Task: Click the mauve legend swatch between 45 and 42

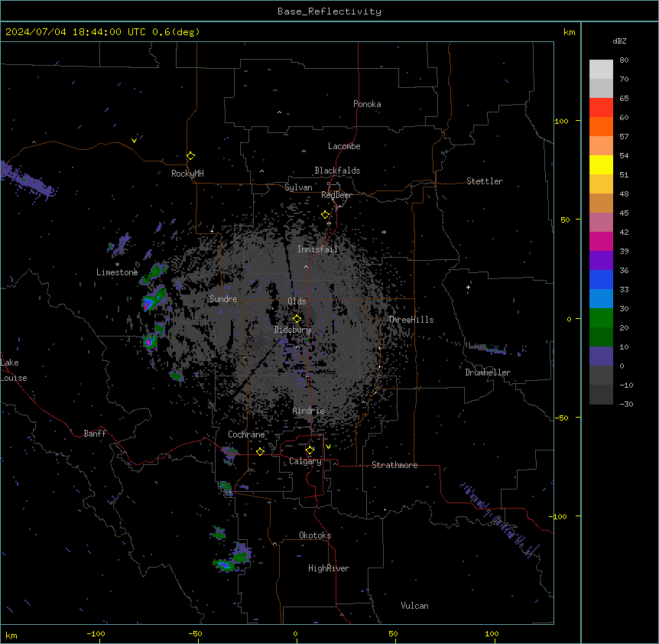Action: point(601,223)
